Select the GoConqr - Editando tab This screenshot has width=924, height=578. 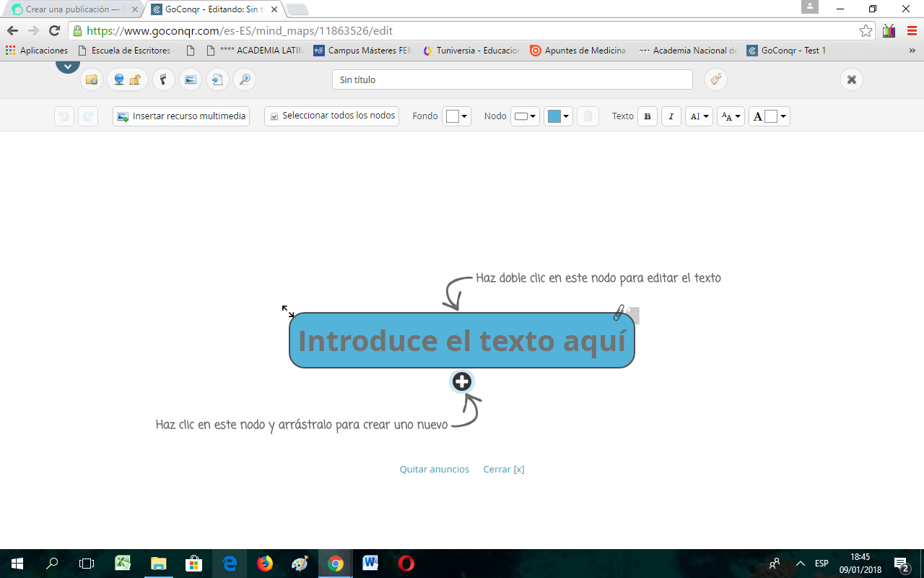pyautogui.click(x=214, y=9)
